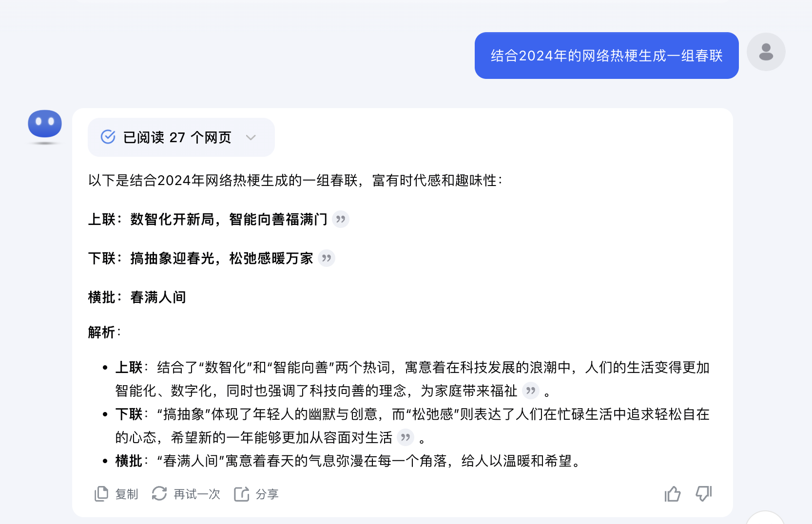Click the copy (复制) icon

tap(101, 494)
